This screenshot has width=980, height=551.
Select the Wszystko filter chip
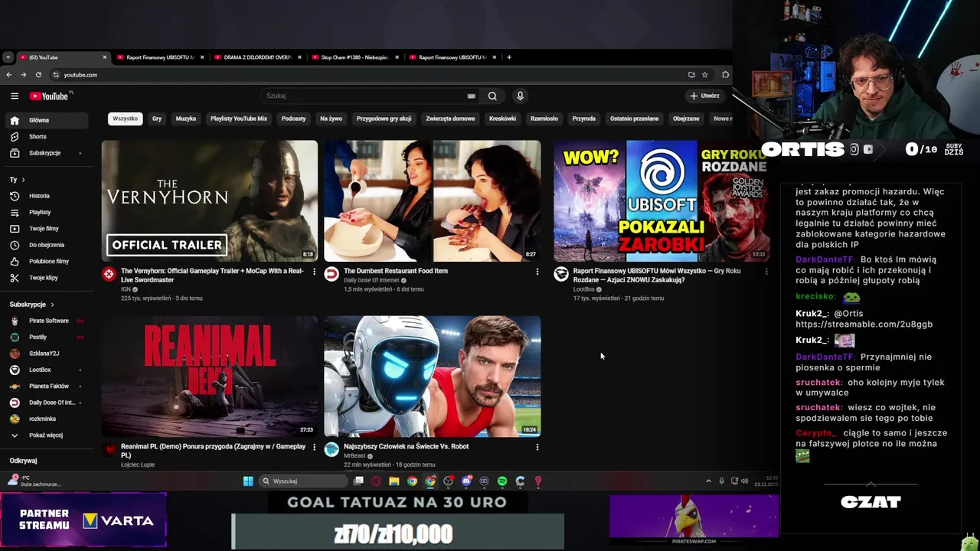pyautogui.click(x=125, y=119)
